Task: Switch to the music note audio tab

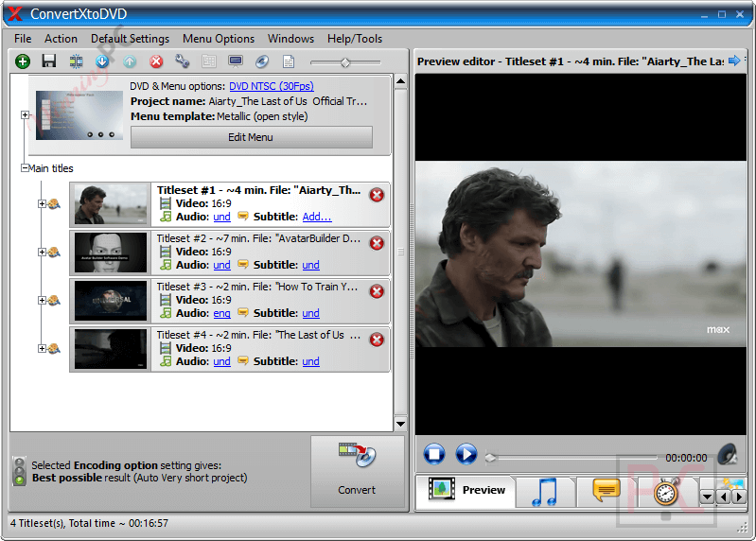Action: coord(545,492)
